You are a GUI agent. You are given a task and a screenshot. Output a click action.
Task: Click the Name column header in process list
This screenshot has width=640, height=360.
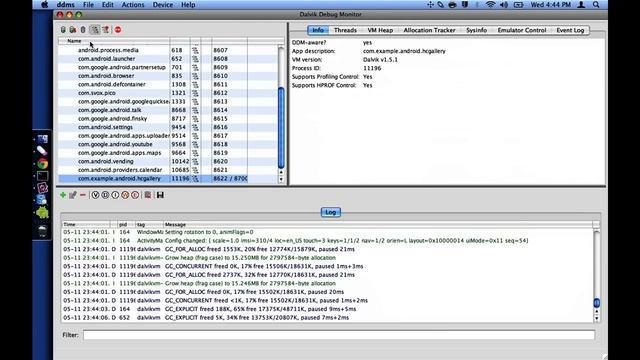(x=114, y=41)
